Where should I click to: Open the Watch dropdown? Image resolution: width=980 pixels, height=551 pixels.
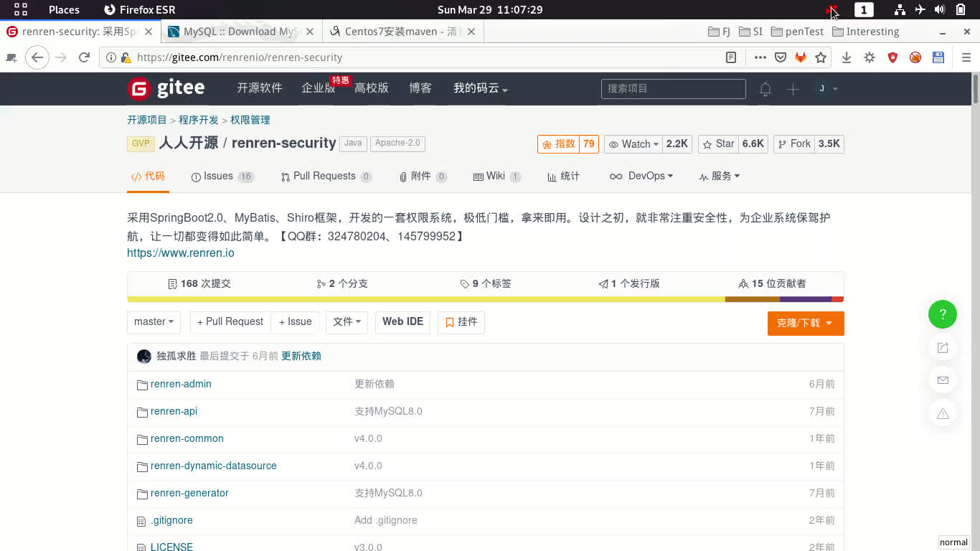(x=633, y=144)
